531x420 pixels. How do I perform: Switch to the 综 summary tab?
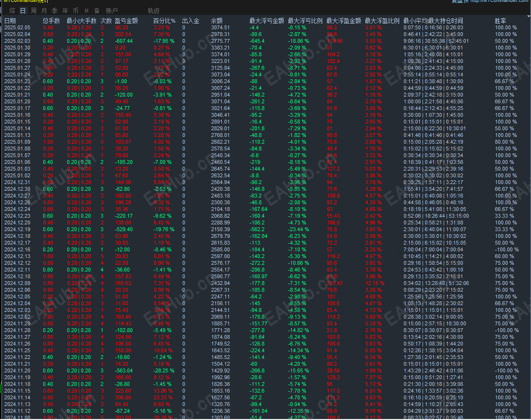click(12, 11)
